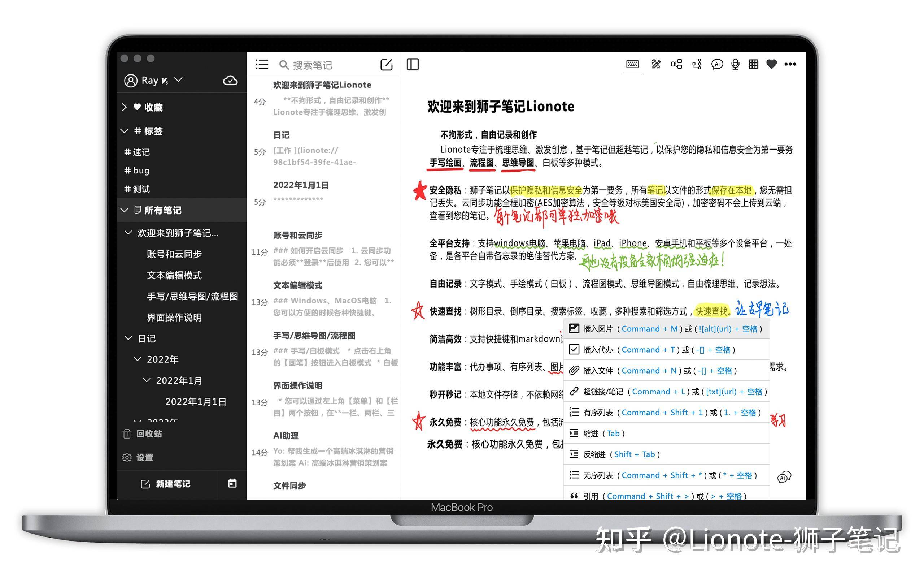Viewport: 924px width, 578px height.
Task: Open 回收站 trash
Action: (x=143, y=434)
